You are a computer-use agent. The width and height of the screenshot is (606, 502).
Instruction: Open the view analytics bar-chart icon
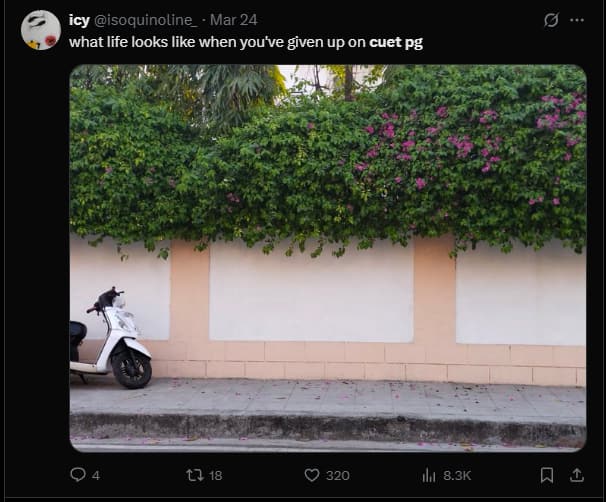(429, 475)
